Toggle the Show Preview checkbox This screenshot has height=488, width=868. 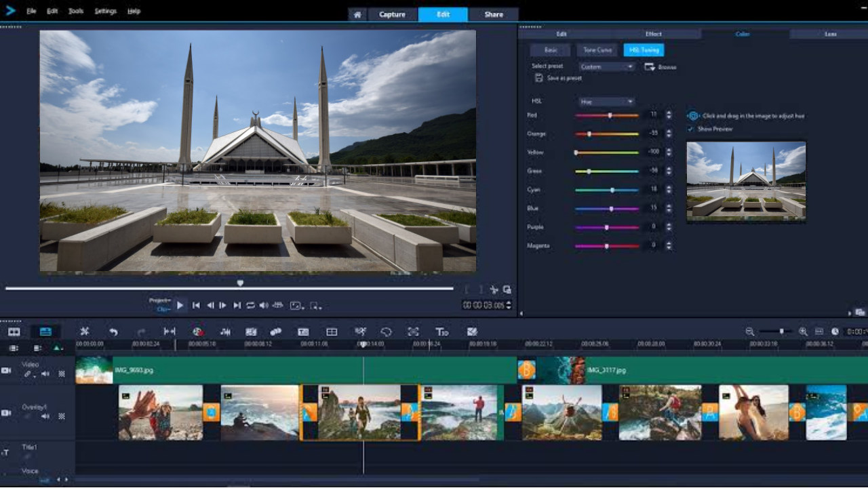coord(691,129)
